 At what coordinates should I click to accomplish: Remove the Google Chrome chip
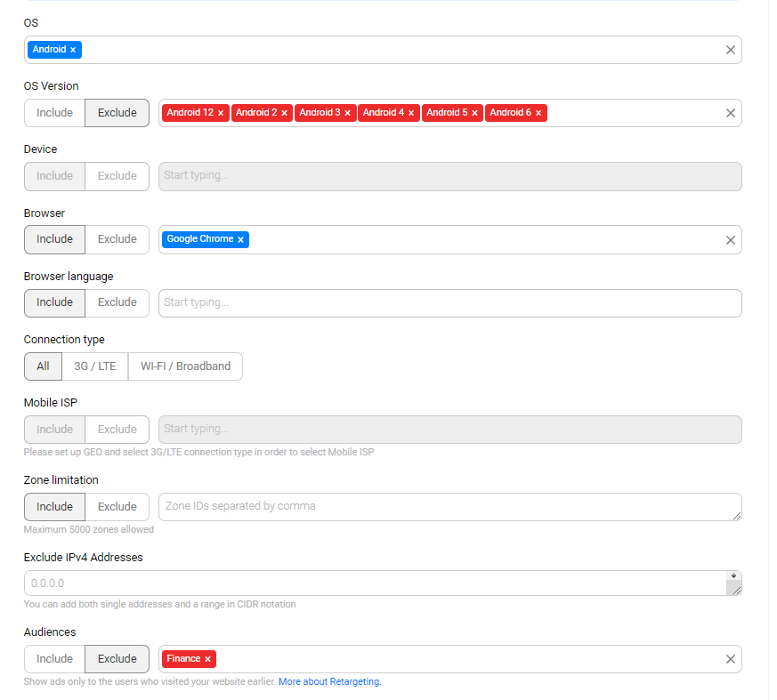(240, 238)
